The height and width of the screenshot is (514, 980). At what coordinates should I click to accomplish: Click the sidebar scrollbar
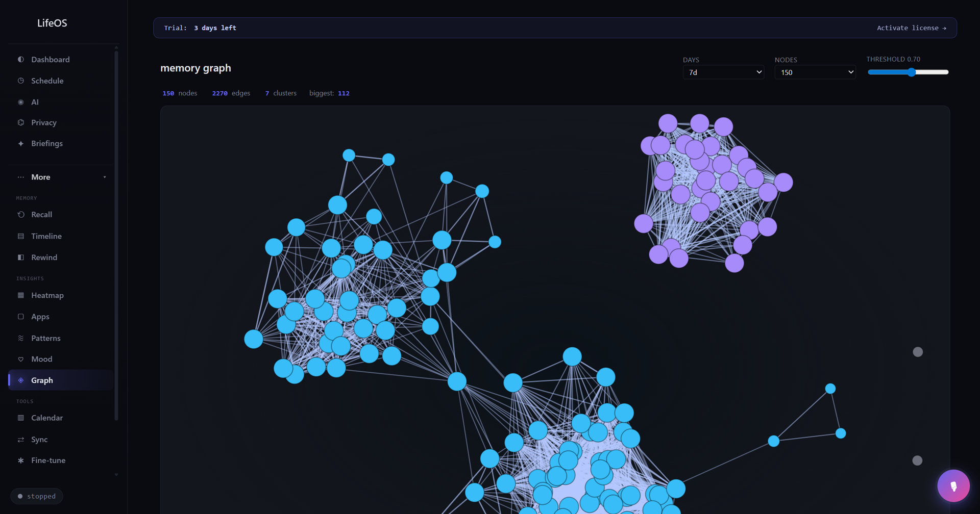coord(116,235)
